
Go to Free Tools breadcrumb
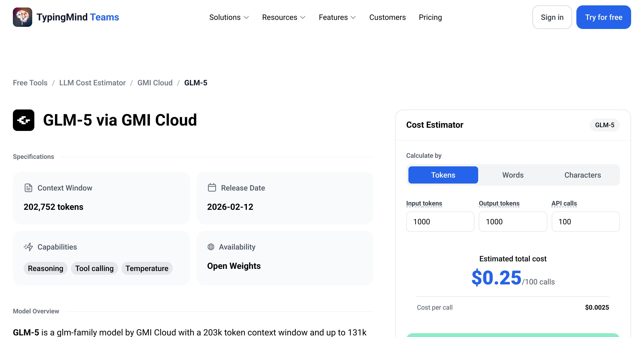point(30,83)
